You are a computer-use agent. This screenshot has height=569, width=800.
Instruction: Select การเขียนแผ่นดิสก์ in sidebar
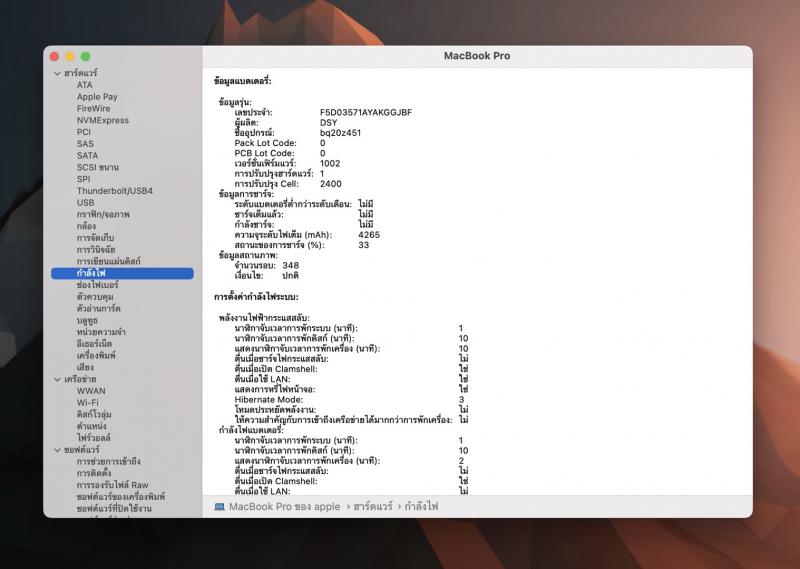pos(109,261)
